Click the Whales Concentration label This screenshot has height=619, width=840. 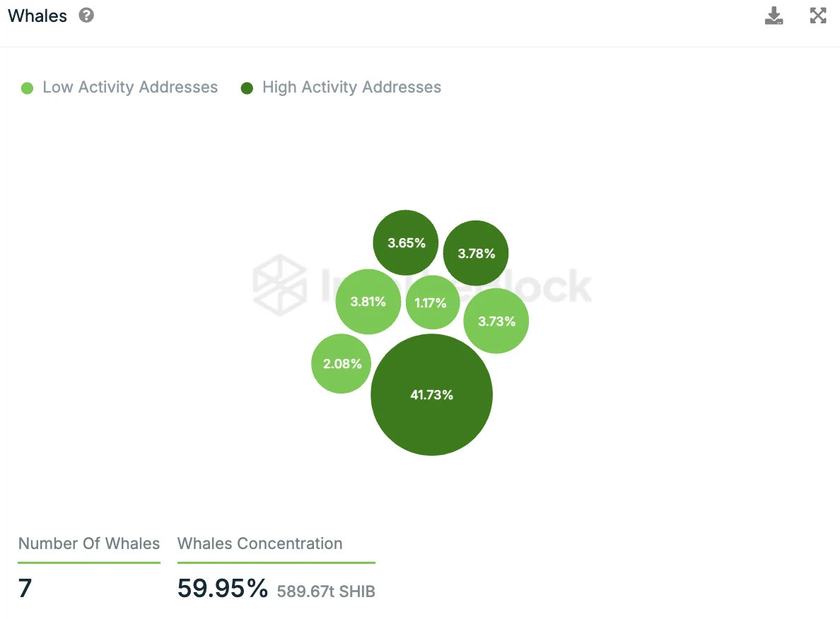(x=259, y=543)
